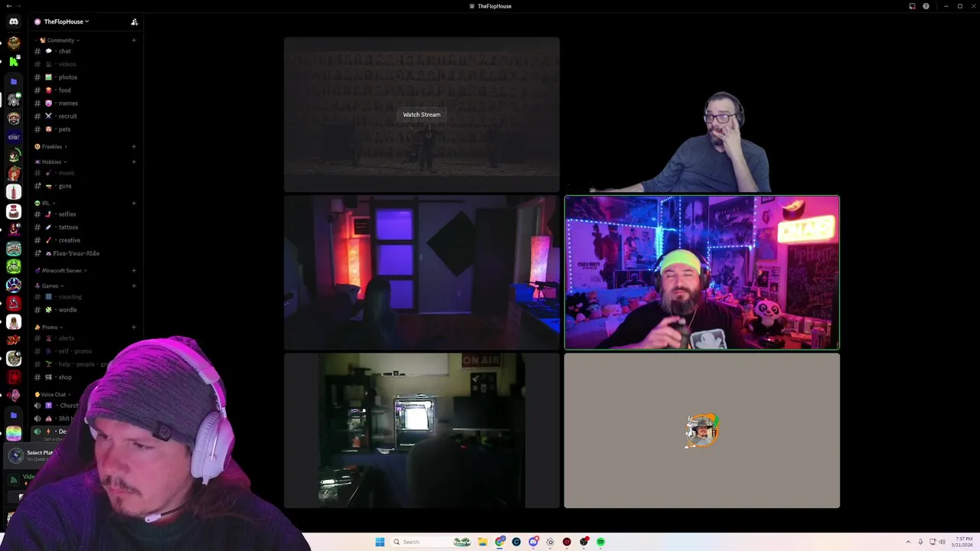
Task: Select the speaking user's video tile with green border
Action: tap(702, 272)
